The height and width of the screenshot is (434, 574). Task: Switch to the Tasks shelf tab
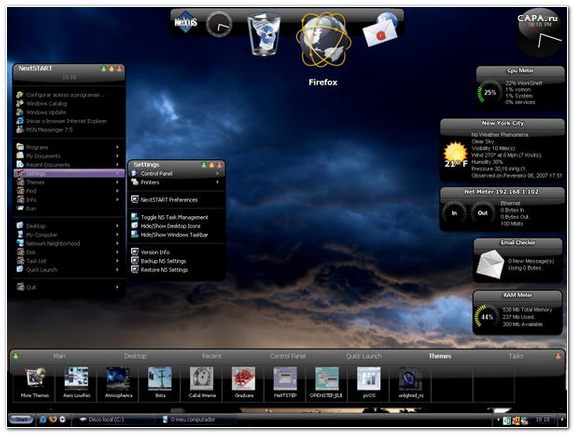coord(516,356)
